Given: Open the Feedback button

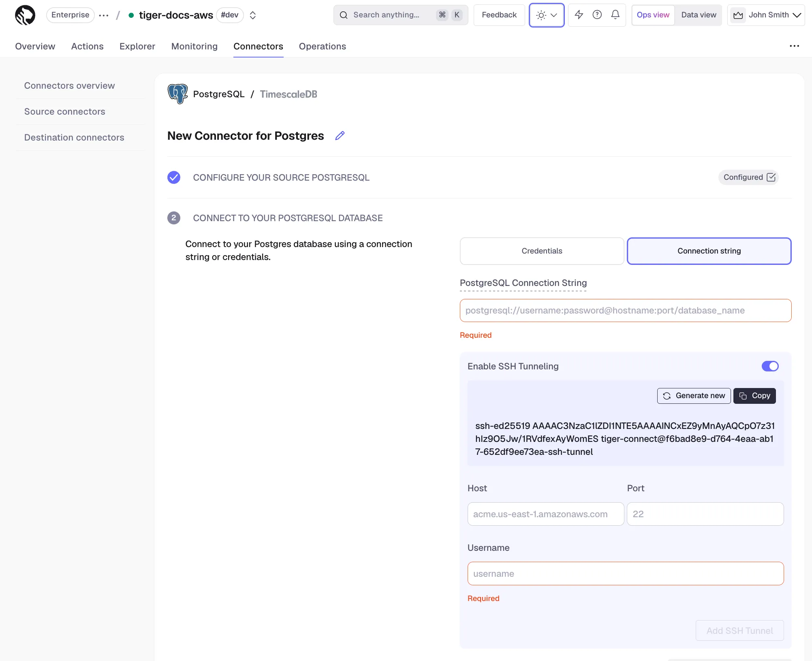Looking at the screenshot, I should [499, 15].
